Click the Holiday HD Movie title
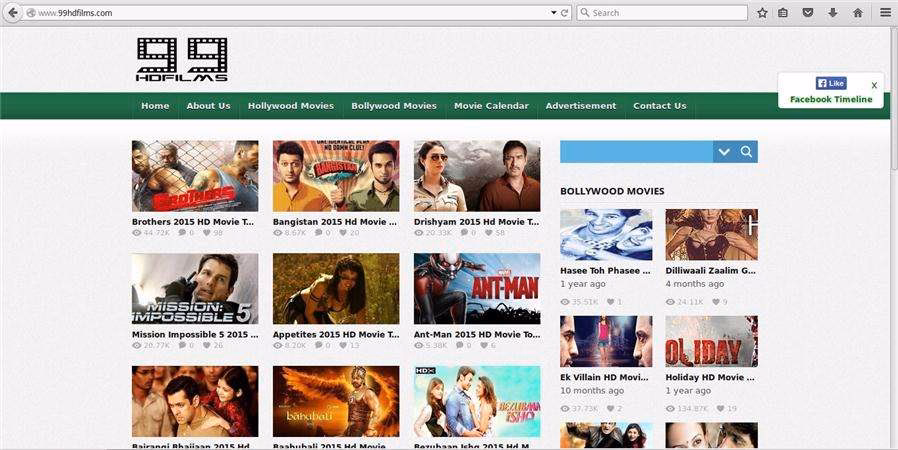Screen dimensions: 898x450 tap(710, 378)
